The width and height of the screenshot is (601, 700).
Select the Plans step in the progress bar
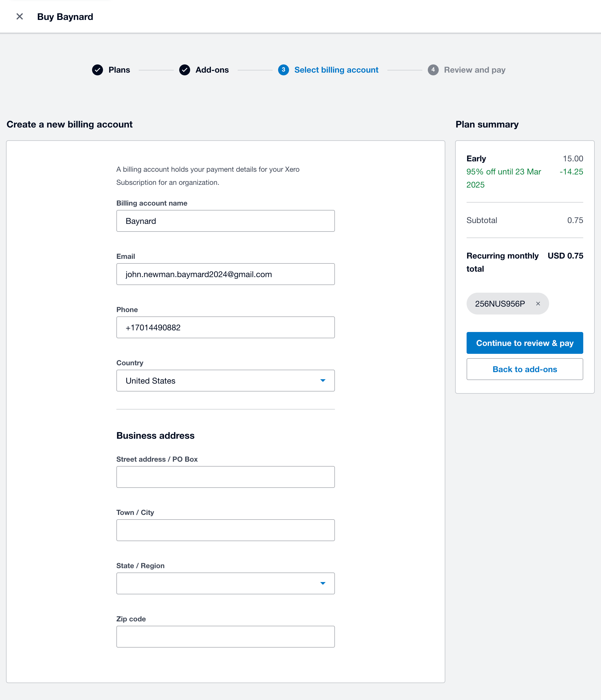[119, 70]
